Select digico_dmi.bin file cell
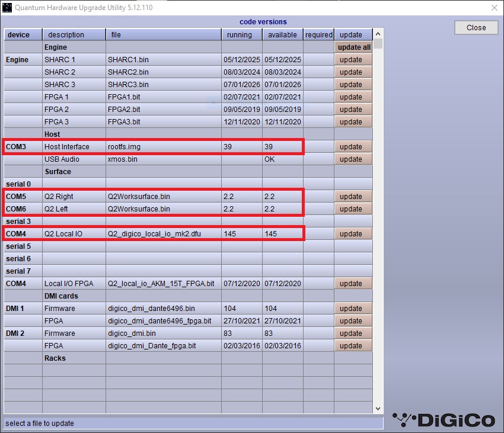 pos(164,333)
